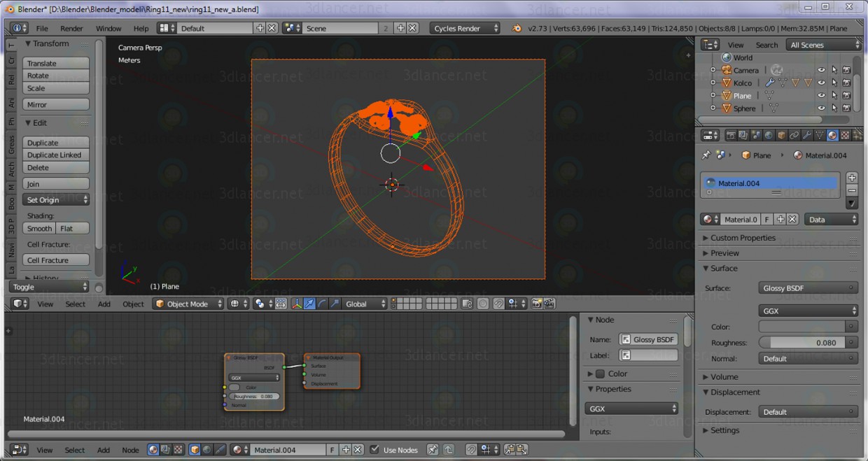Viewport: 868px width, 461px height.
Task: Open the Object properties cube tab
Action: tap(782, 135)
